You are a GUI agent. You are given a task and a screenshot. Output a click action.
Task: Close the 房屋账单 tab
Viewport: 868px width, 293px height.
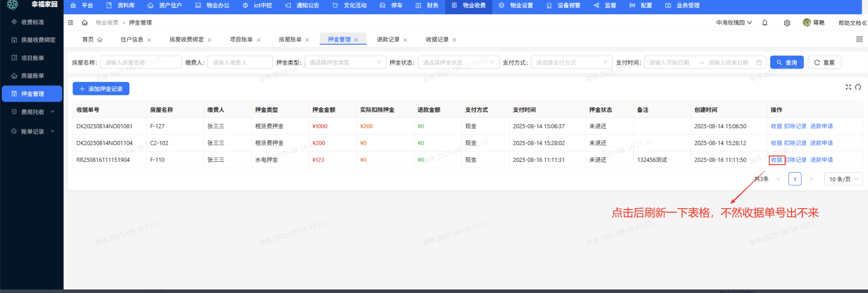click(x=307, y=40)
